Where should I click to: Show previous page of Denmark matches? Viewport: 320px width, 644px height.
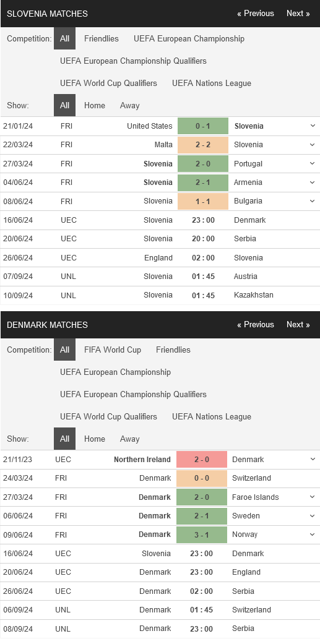click(x=256, y=324)
